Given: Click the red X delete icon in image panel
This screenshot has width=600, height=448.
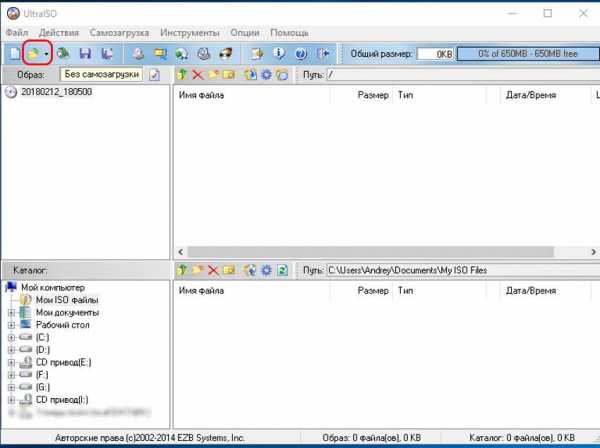Looking at the screenshot, I should [x=197, y=75].
